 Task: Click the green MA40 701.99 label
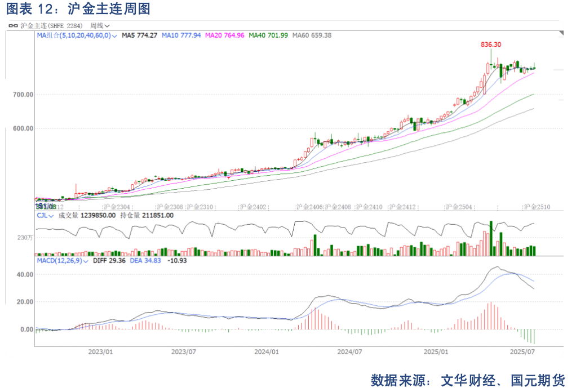[x=268, y=35]
